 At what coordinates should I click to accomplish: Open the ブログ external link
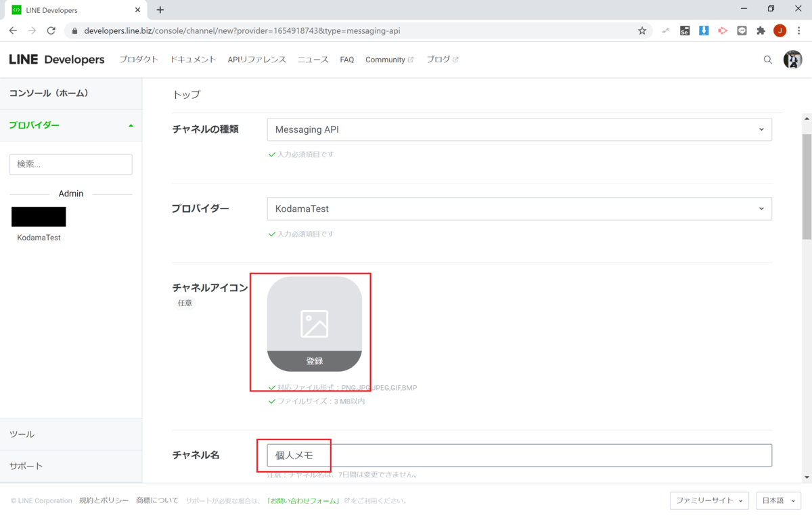click(x=442, y=60)
